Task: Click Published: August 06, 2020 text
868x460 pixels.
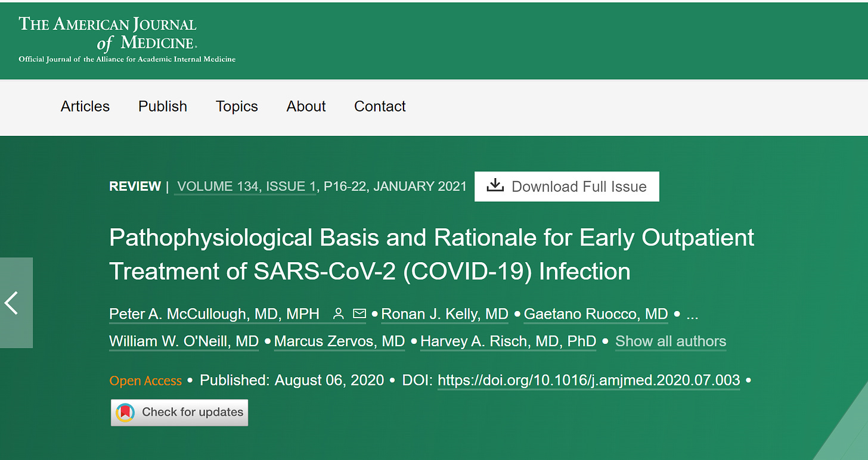Action: (292, 380)
